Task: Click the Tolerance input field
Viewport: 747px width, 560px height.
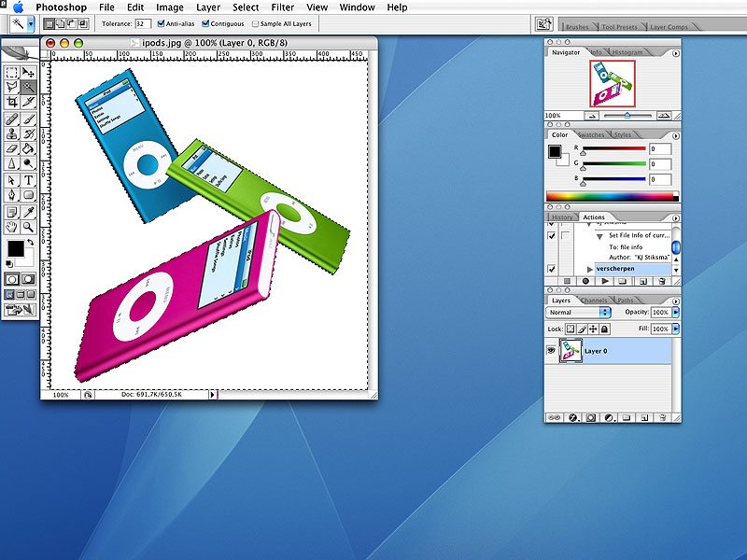Action: point(143,23)
